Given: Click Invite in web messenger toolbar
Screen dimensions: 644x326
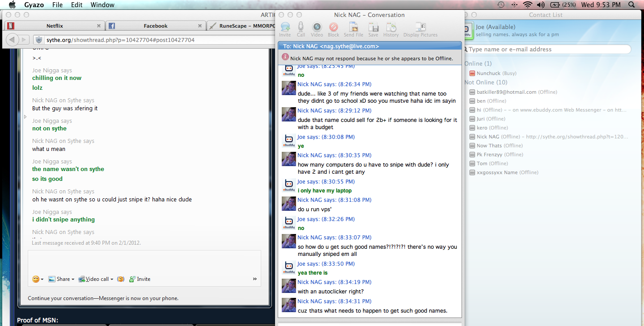Looking at the screenshot, I should point(140,279).
